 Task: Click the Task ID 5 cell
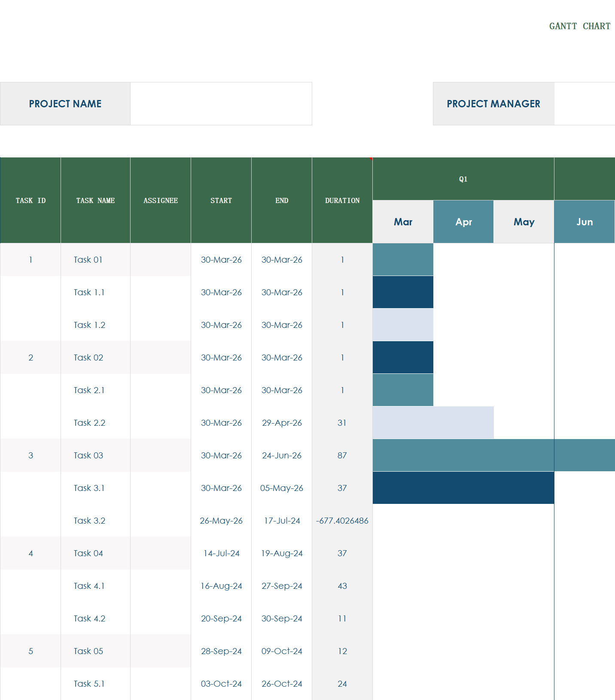click(x=30, y=651)
